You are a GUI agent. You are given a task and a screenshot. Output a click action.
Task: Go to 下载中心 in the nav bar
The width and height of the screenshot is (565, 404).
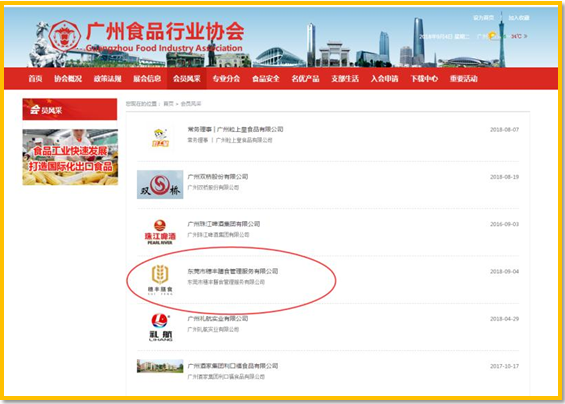coord(424,79)
